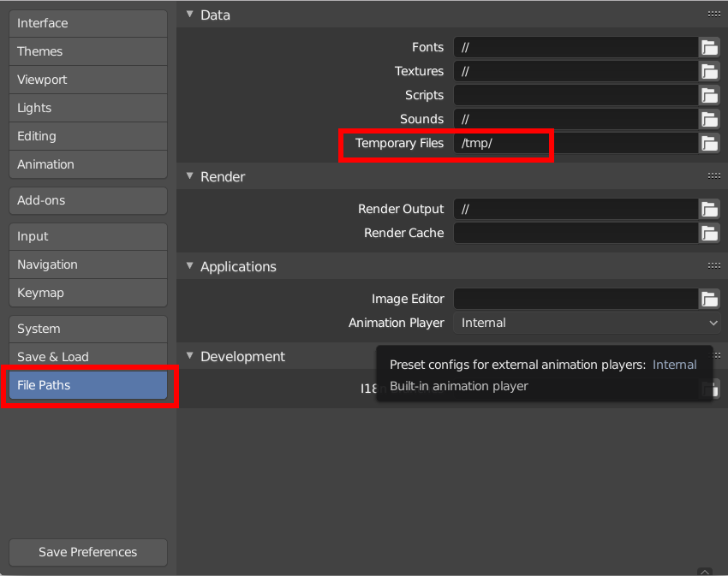The height and width of the screenshot is (576, 728).
Task: Open the file browser for the Fonts path
Action: tap(709, 47)
